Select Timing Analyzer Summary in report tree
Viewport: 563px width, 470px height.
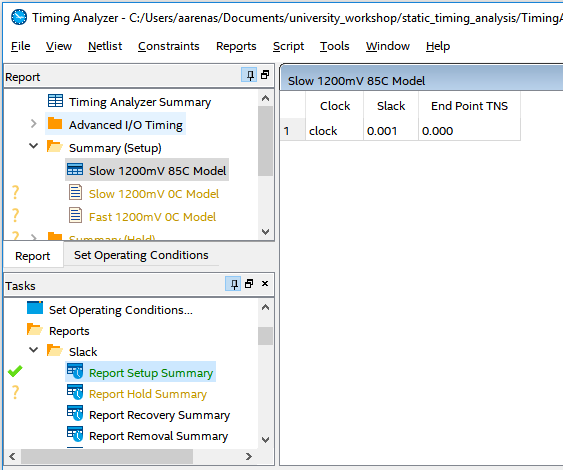pyautogui.click(x=140, y=102)
